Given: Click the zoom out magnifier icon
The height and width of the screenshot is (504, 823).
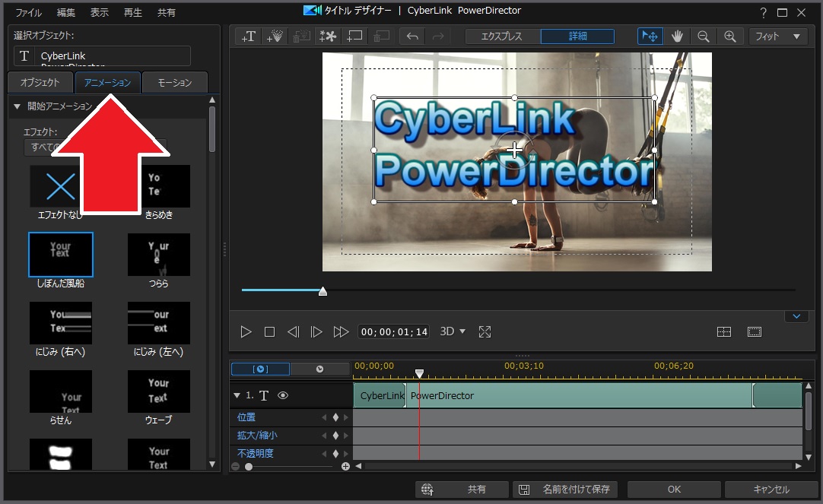Looking at the screenshot, I should pyautogui.click(x=704, y=36).
